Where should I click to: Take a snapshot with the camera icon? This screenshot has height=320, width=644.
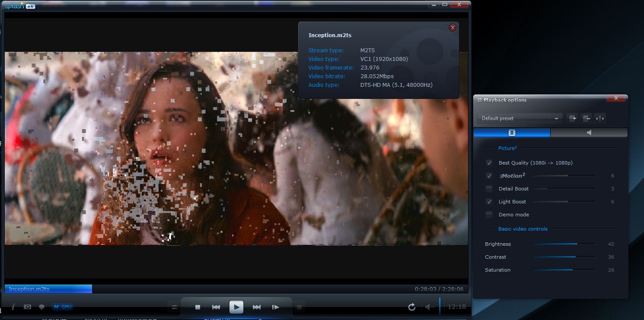(x=28, y=307)
